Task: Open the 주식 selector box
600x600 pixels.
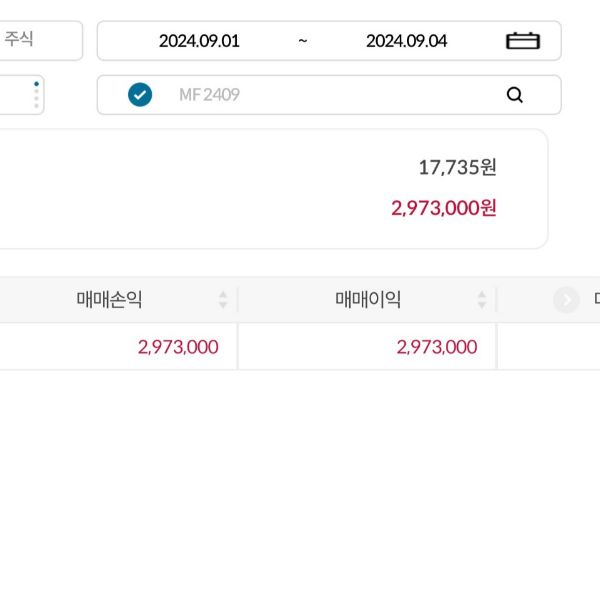Action: [38, 41]
